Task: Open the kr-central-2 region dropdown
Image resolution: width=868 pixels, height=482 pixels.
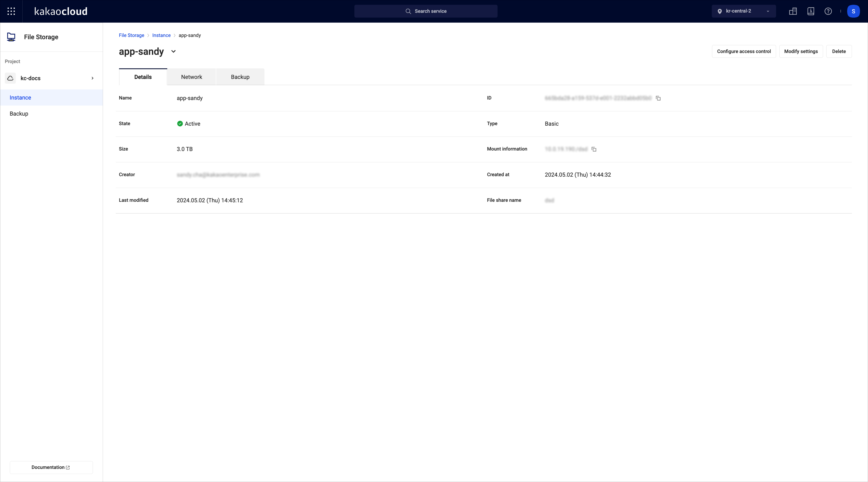Action: click(744, 11)
